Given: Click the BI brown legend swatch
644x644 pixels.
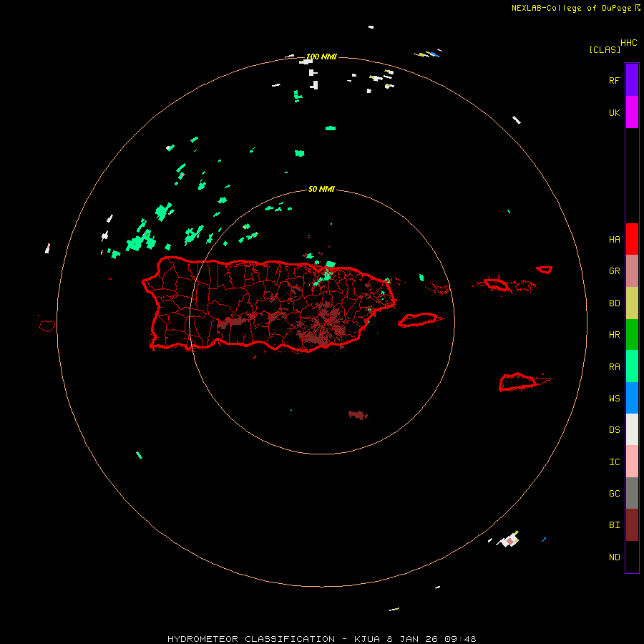Looking at the screenshot, I should click(x=632, y=525).
